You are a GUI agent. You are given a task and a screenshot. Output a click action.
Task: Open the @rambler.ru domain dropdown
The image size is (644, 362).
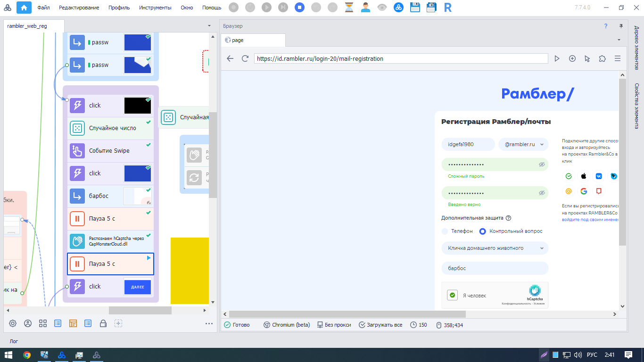click(x=523, y=144)
